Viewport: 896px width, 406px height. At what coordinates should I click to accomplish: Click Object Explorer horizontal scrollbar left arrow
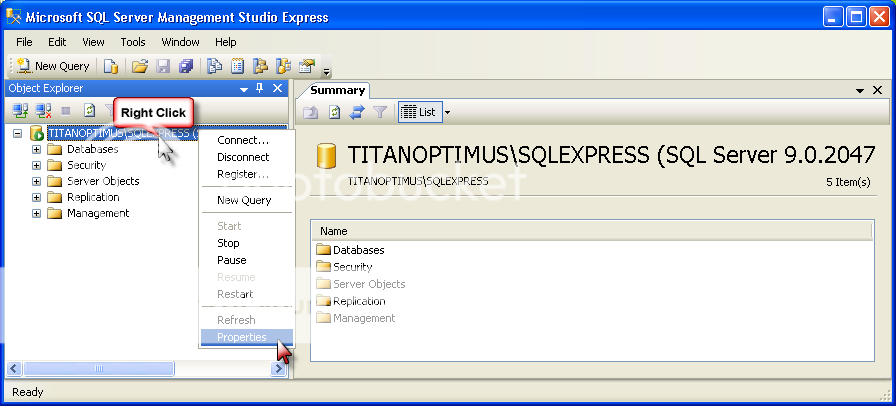(14, 369)
